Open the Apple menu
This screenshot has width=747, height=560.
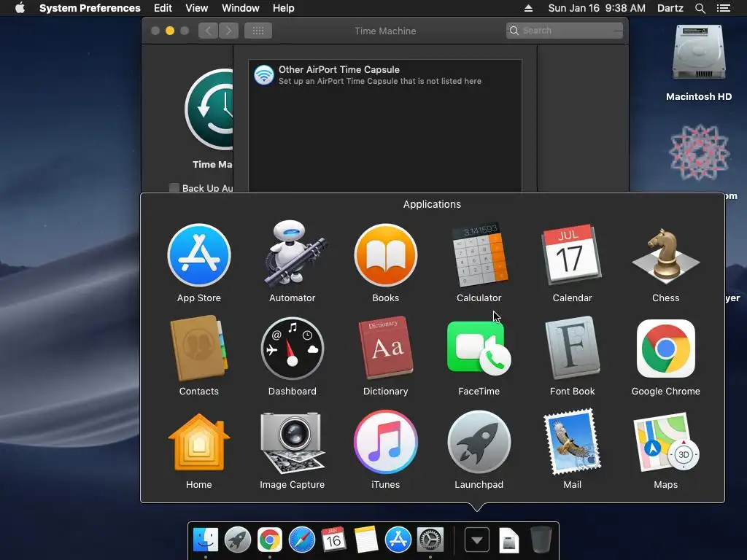[20, 8]
